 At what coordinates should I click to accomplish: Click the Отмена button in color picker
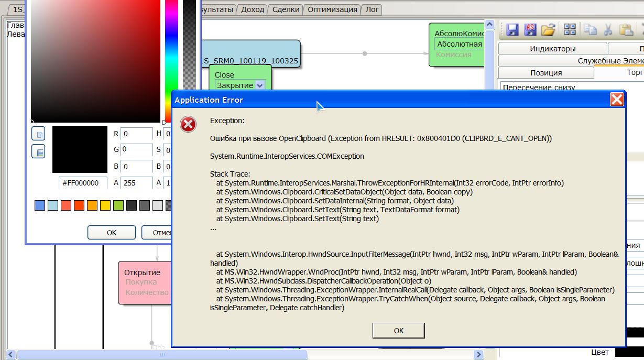tap(157, 232)
